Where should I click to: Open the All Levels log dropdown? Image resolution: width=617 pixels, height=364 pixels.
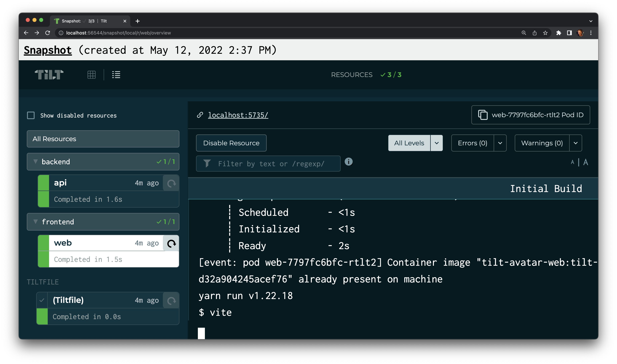(x=436, y=143)
